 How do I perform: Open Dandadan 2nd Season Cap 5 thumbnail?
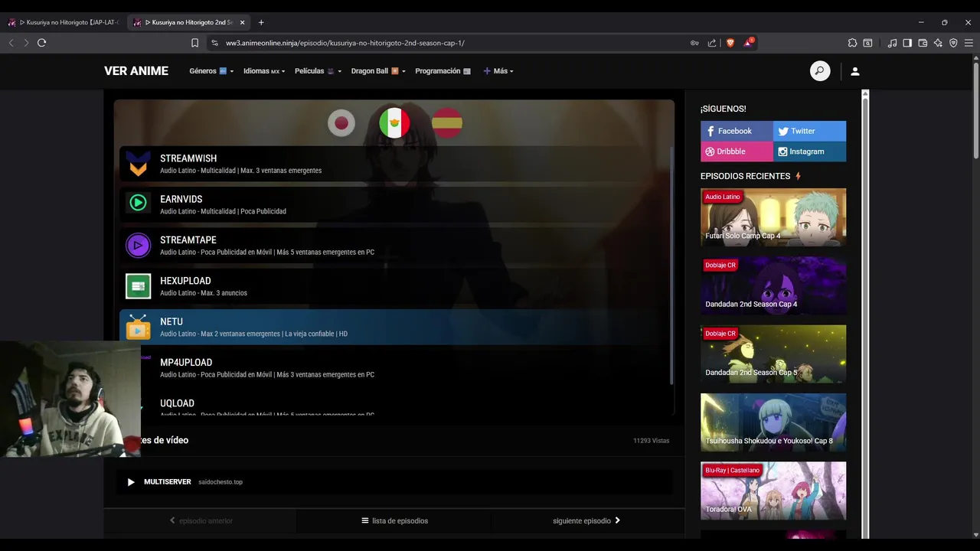click(773, 354)
